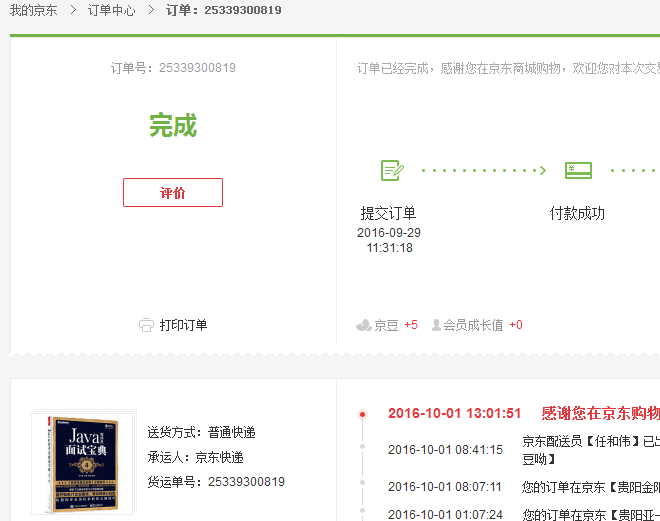The height and width of the screenshot is (521, 660).
Task: Select the 2016-10-01 08:41:15 tracking entry
Action: [445, 449]
